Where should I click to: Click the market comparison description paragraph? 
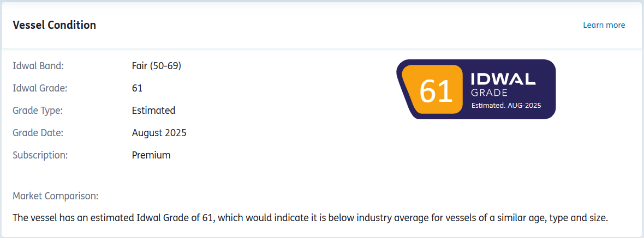310,217
